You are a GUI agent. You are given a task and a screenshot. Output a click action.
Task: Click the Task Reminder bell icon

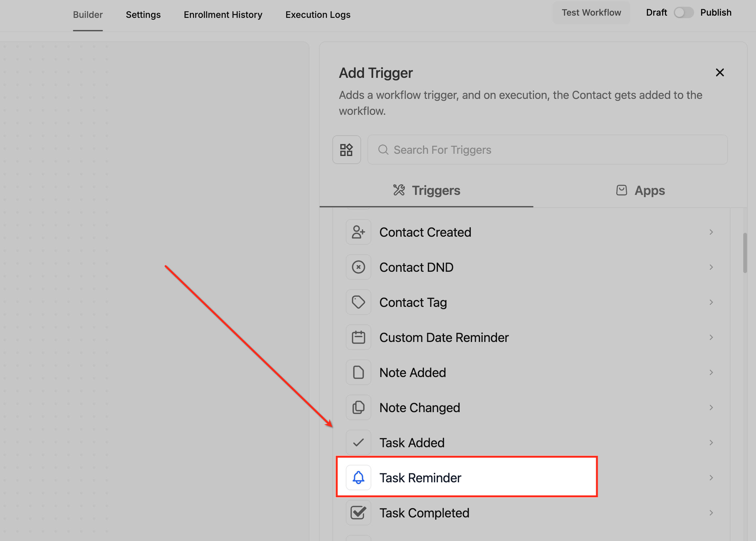point(358,478)
